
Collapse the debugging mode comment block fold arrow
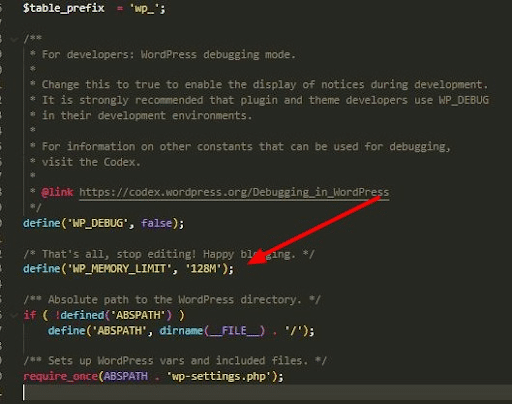[x=14, y=40]
